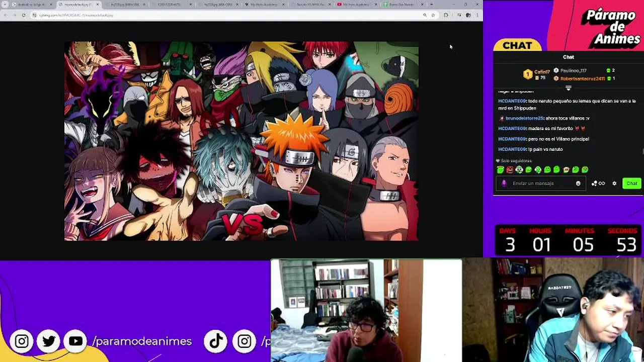
Task: Click the 'todo naruto pequeño' chat message
Action: [x=567, y=105]
